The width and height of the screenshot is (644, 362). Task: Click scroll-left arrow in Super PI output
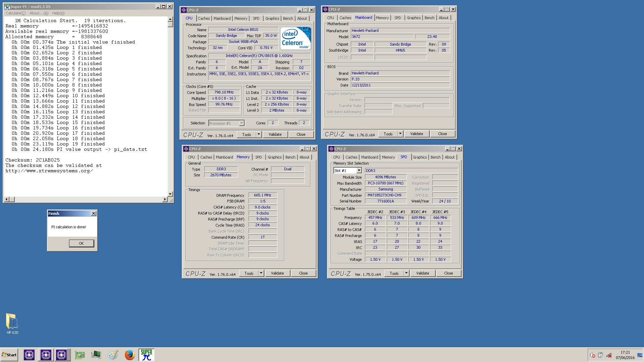click(6, 199)
